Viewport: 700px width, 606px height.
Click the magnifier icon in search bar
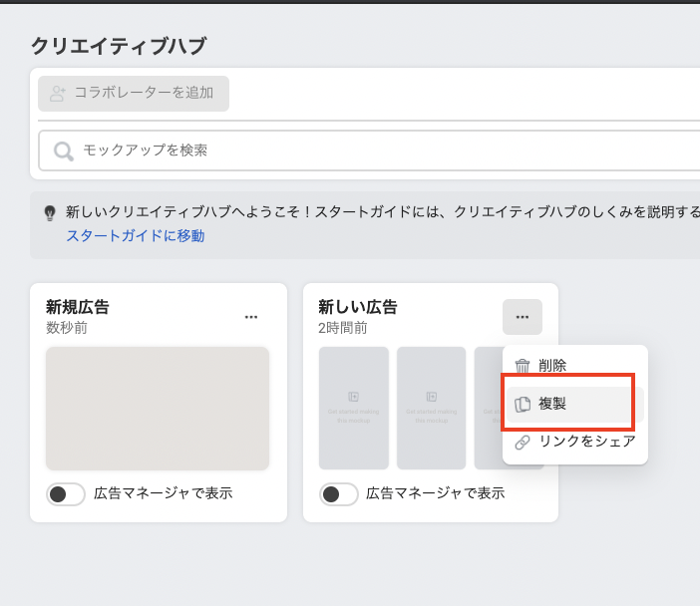[63, 151]
